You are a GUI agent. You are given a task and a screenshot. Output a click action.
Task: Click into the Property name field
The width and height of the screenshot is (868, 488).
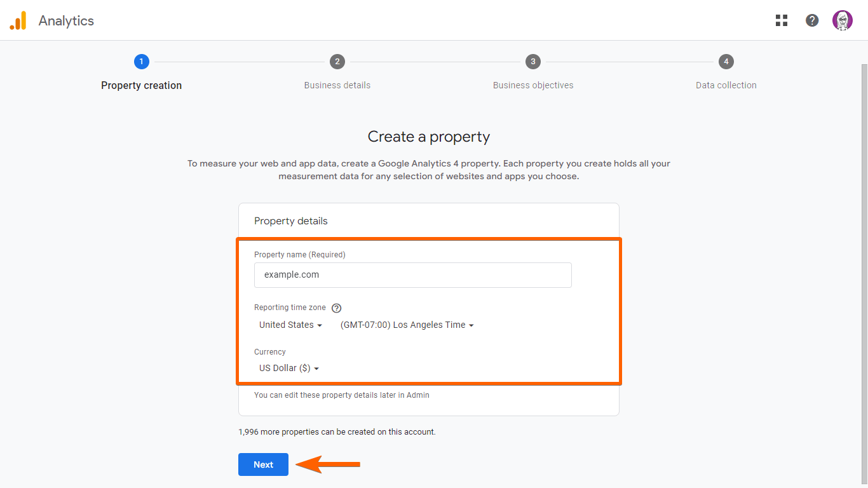click(x=413, y=275)
